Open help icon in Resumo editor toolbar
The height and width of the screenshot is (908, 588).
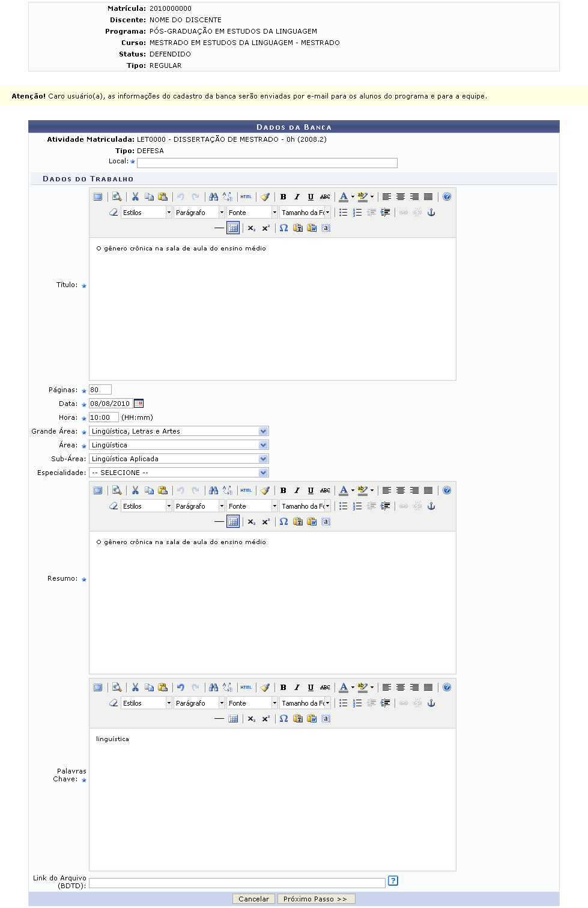tap(447, 491)
